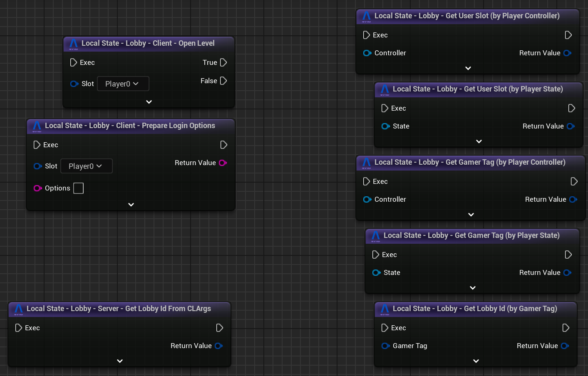Click Controller input pin on Get User Slot node
Screen dimensions: 588x376
pyautogui.click(x=367, y=53)
